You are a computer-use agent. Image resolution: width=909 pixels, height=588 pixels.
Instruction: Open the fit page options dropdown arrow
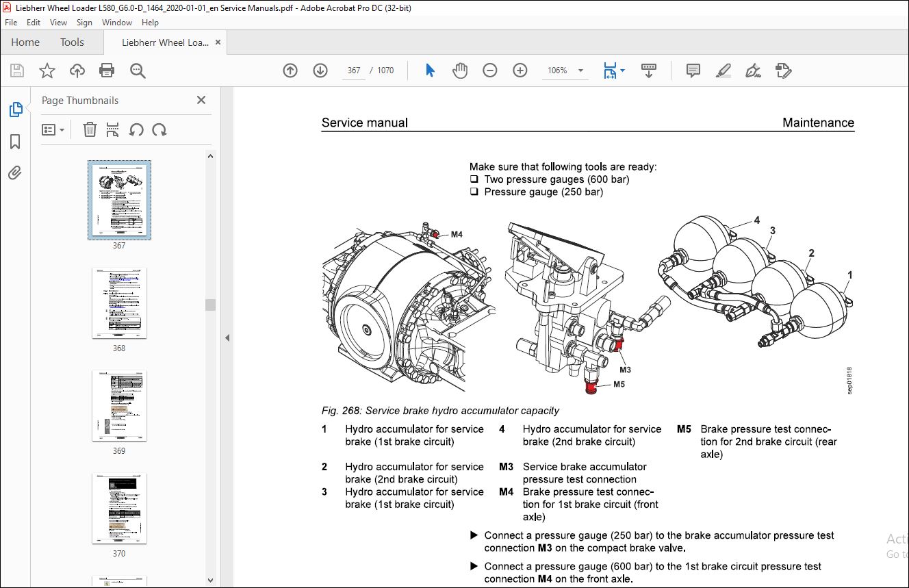pyautogui.click(x=622, y=71)
